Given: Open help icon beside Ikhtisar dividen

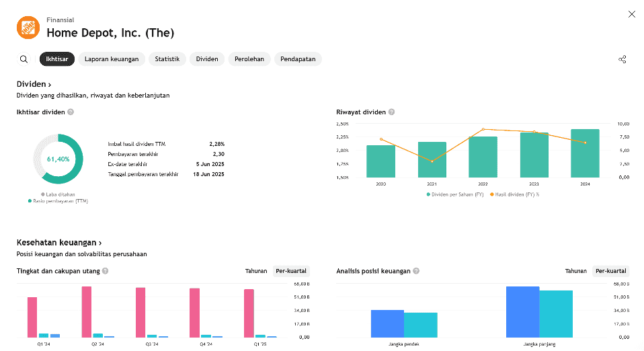Looking at the screenshot, I should pyautogui.click(x=71, y=112).
